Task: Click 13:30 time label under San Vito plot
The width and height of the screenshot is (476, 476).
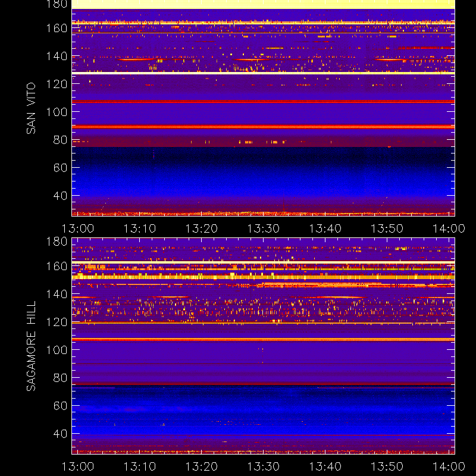Action: pyautogui.click(x=264, y=228)
